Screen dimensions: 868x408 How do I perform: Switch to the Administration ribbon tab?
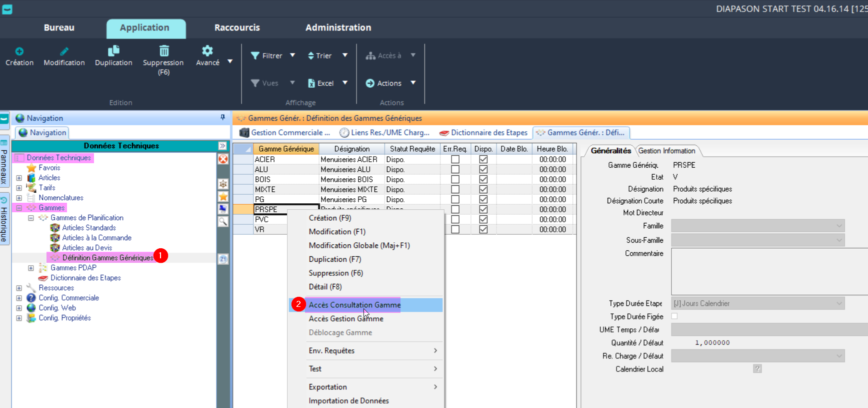click(x=338, y=28)
